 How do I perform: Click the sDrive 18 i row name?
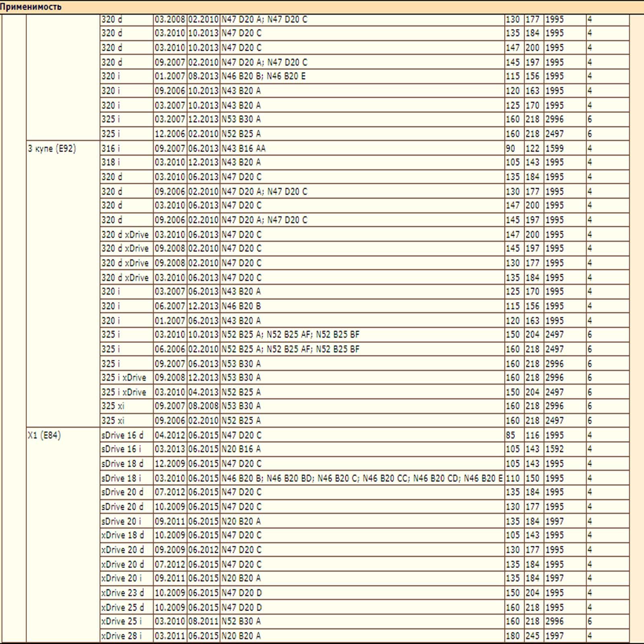pos(122,478)
